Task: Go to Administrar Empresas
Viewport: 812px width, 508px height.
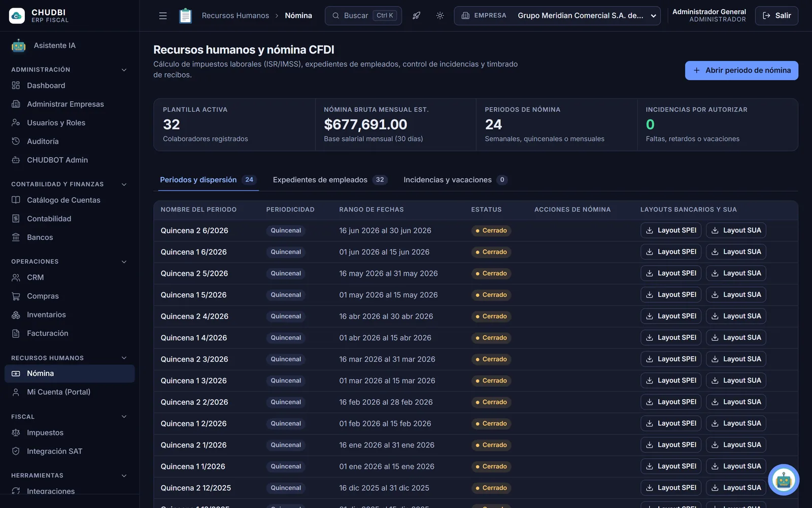Action: pos(70,104)
